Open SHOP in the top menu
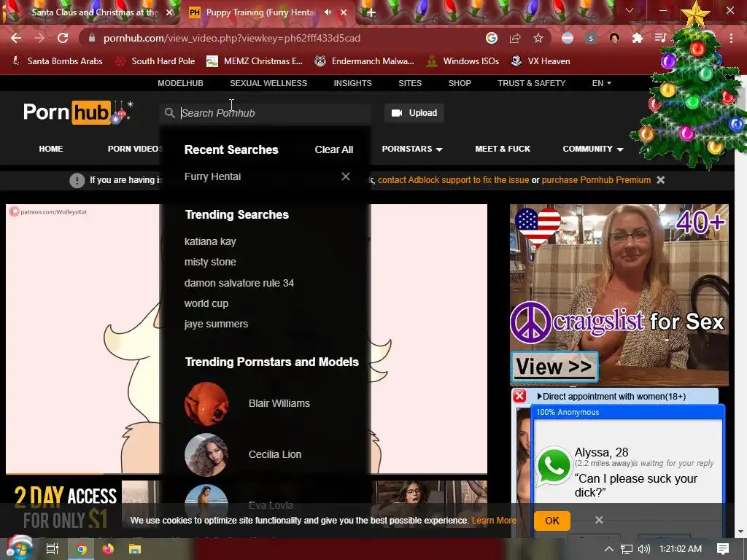Screen dimensions: 747x560 [460, 83]
